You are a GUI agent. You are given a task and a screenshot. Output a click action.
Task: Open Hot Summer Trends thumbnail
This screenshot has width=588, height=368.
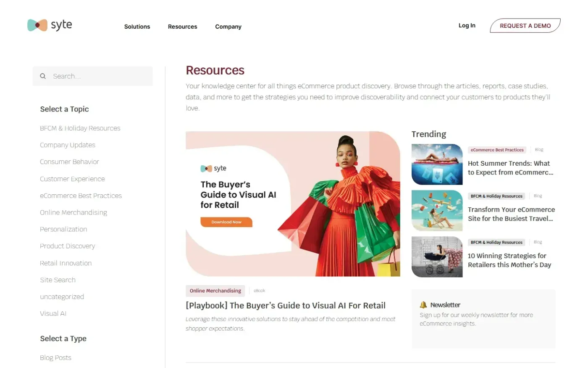coord(437,164)
